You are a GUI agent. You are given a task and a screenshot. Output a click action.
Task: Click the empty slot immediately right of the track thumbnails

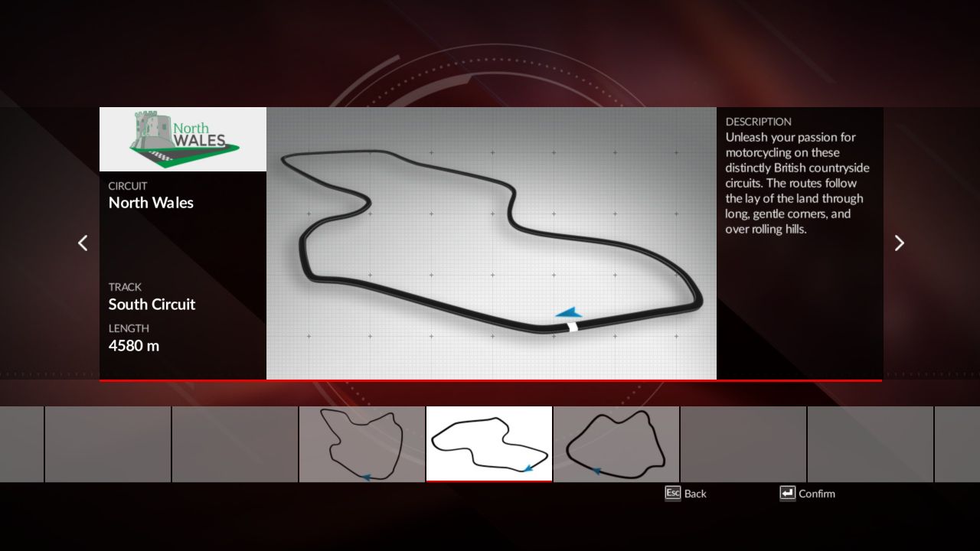743,444
